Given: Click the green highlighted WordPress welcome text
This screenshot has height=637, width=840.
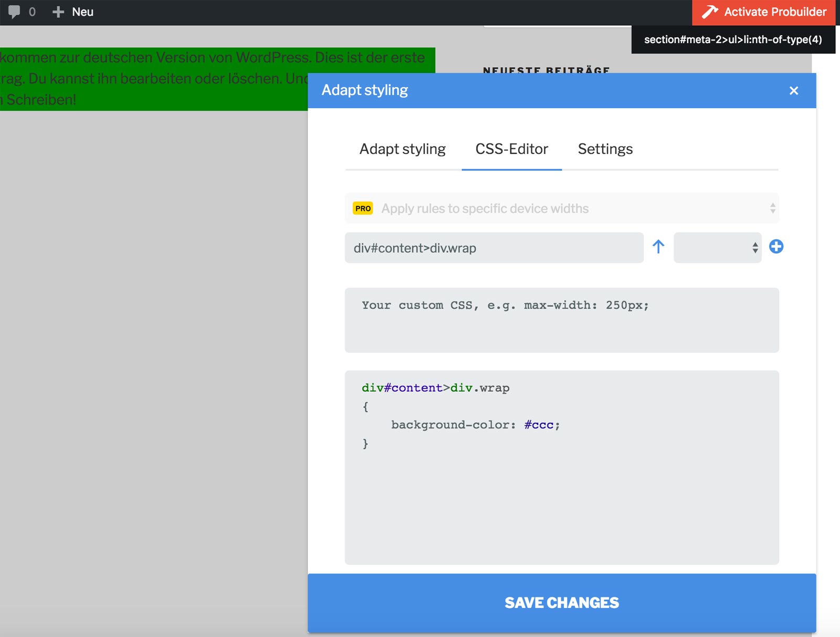Looking at the screenshot, I should point(213,79).
